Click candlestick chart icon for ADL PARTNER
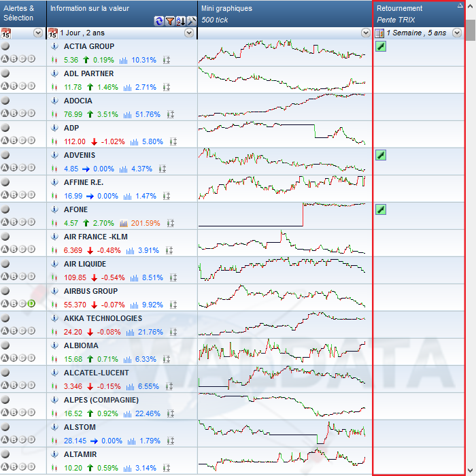476x476 pixels. (x=54, y=88)
